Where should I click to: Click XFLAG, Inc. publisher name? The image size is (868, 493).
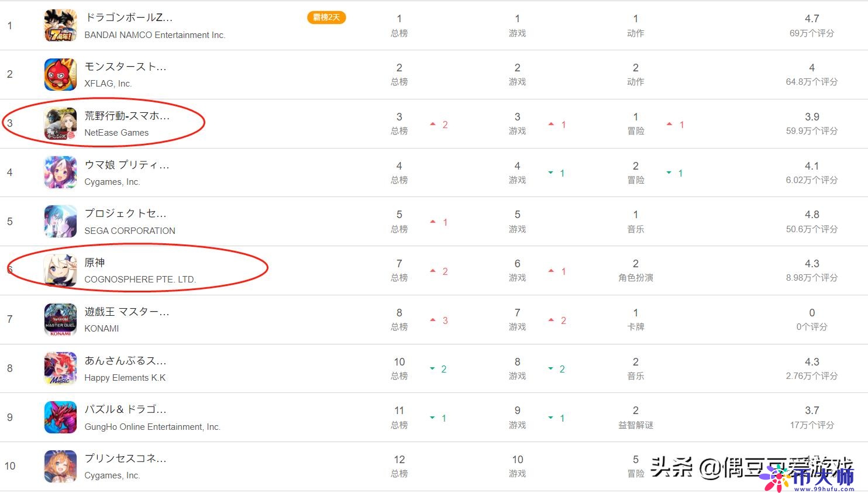[x=108, y=84]
